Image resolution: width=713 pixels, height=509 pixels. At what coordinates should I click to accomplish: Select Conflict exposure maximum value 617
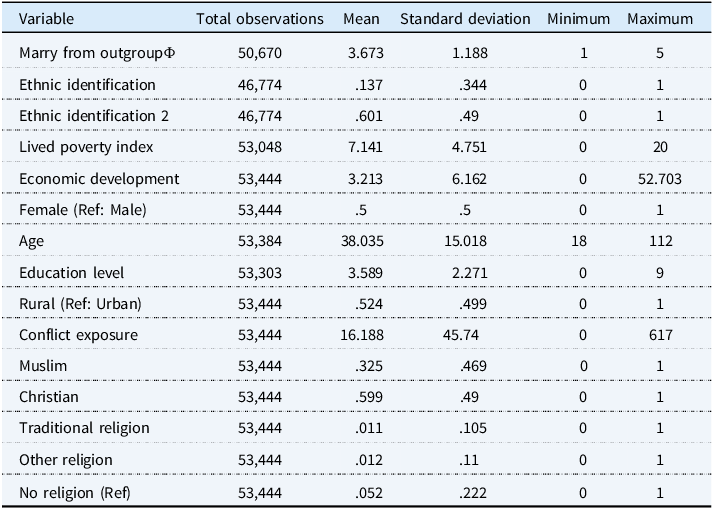click(x=660, y=335)
